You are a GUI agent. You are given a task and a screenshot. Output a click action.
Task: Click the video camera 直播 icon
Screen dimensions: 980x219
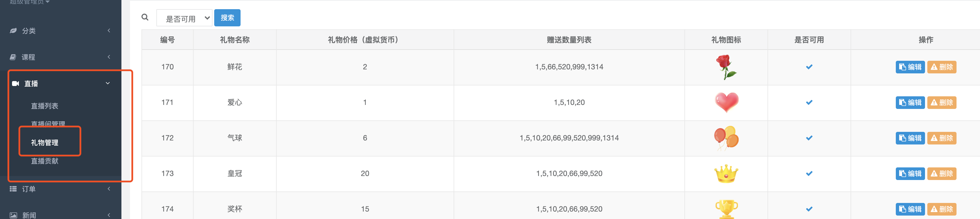[x=15, y=83]
